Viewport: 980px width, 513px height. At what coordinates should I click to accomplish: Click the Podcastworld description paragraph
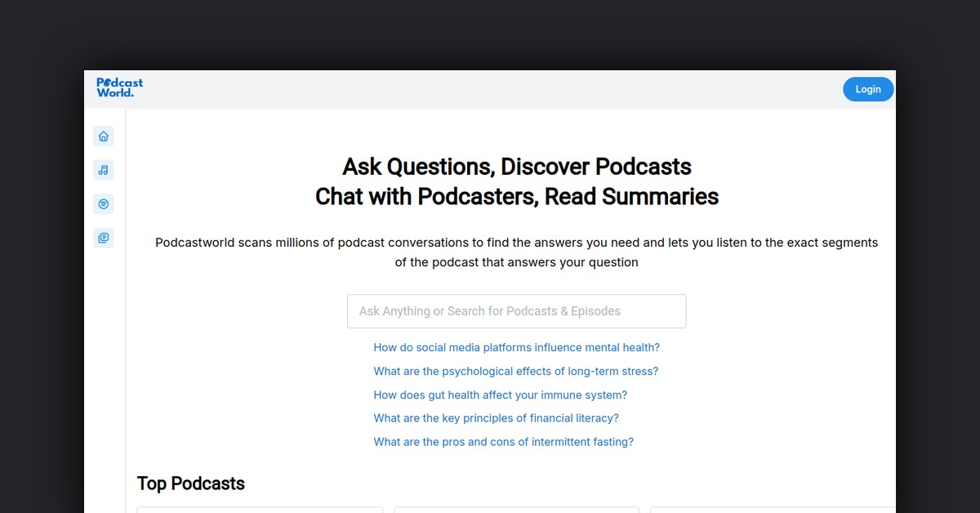[x=516, y=252]
